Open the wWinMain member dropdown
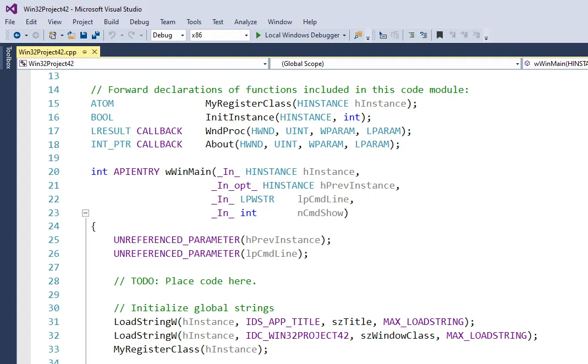This screenshot has width=588, height=364. coord(555,64)
